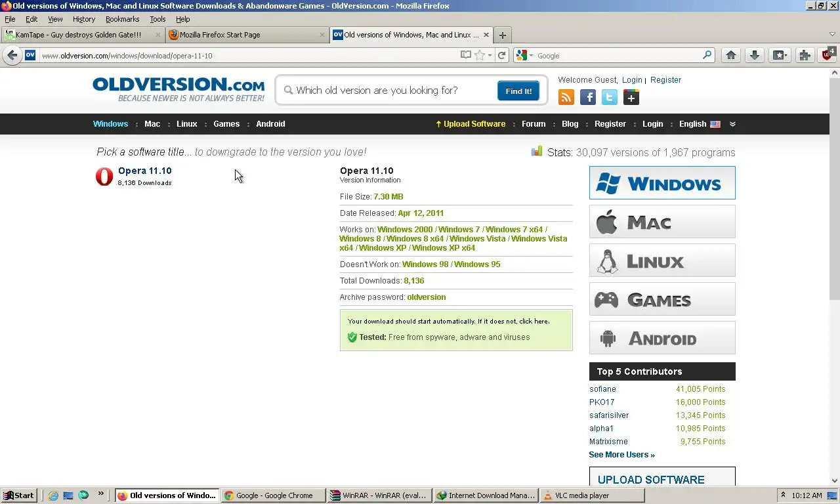Expand the English language selector
Viewport: 840px width, 504px height.
700,124
